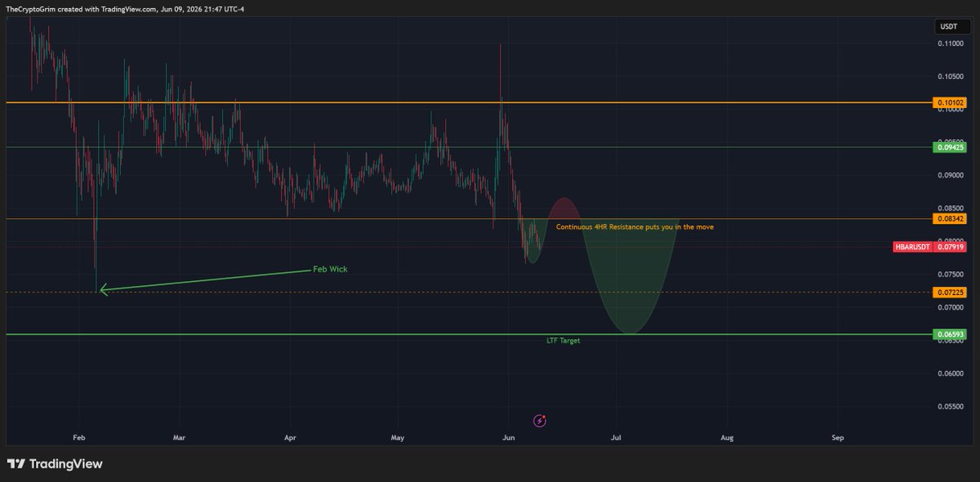Image resolution: width=980 pixels, height=482 pixels.
Task: Click the 0.06000 price axis value
Action: coord(950,373)
